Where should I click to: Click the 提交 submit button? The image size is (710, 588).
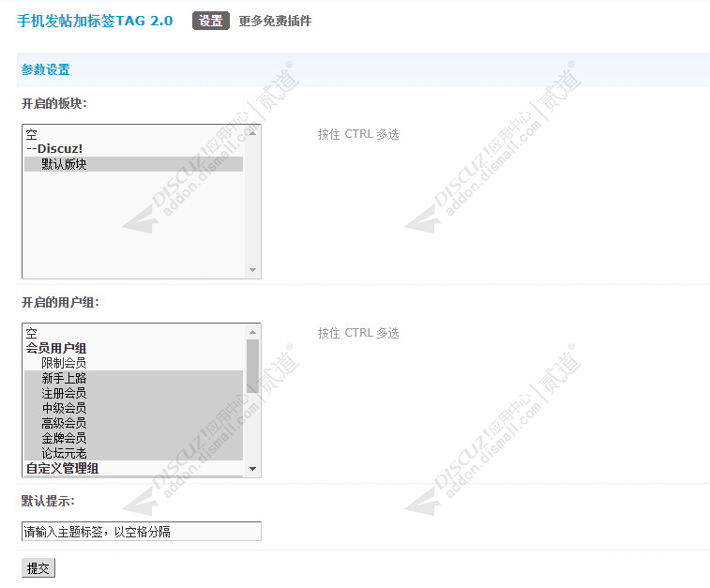click(38, 568)
